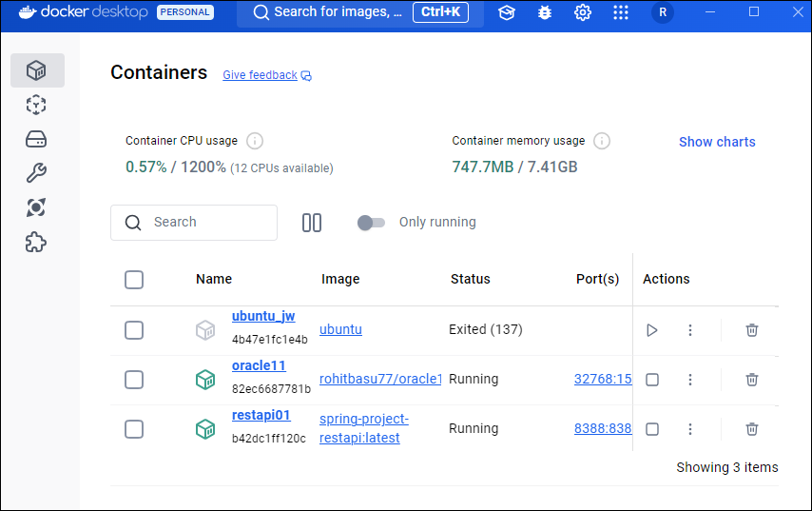Click the PERSONAL plan badge
Image resolution: width=812 pixels, height=511 pixels.
click(184, 12)
